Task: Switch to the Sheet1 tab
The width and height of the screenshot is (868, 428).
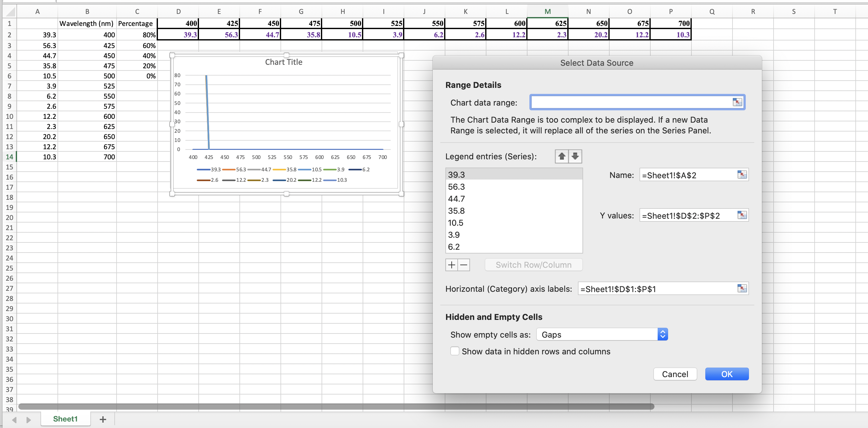Action: click(x=65, y=419)
